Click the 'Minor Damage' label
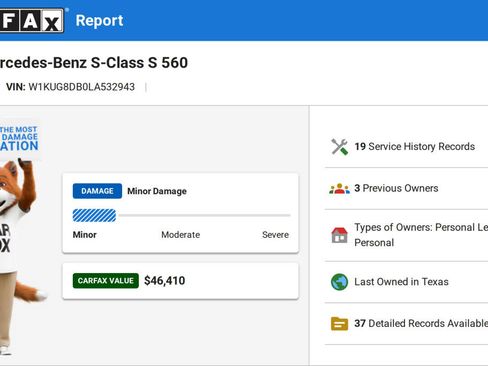 (157, 191)
